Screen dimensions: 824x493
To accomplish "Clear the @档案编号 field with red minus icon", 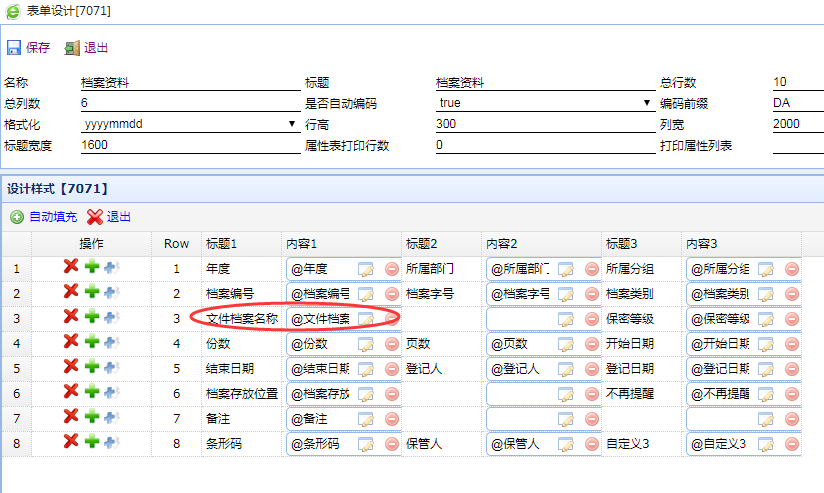I will [x=391, y=294].
